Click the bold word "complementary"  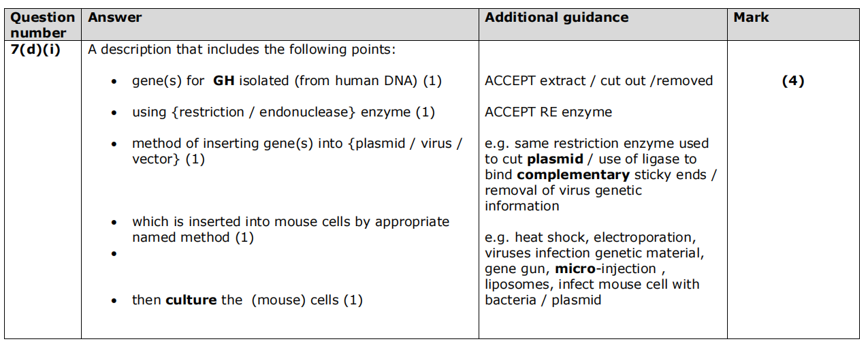[573, 175]
